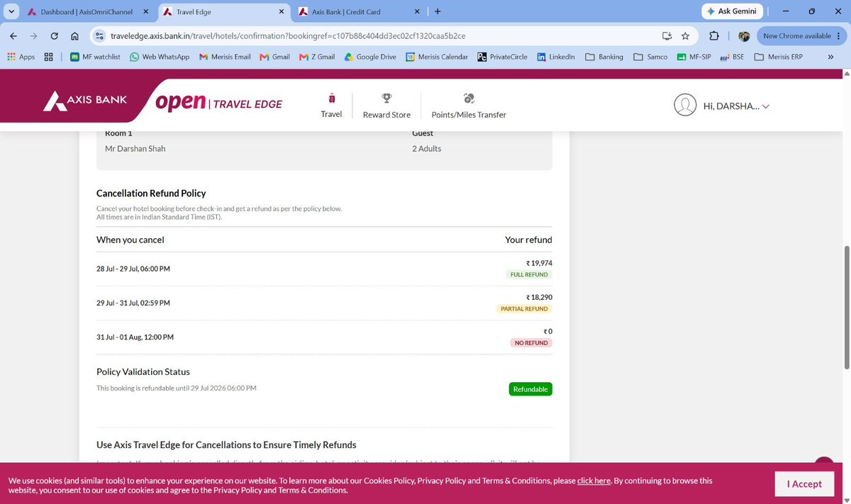Click the Axis Bank logo
Screen dimensions: 851x504
(85, 100)
